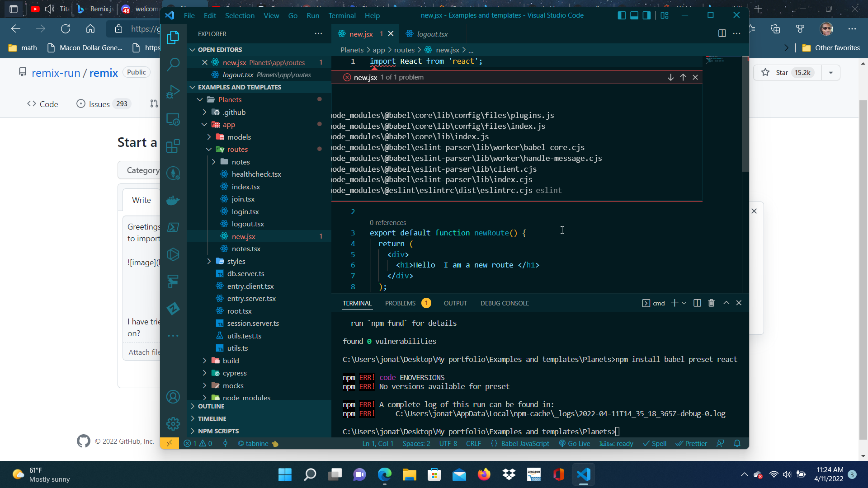The height and width of the screenshot is (488, 868).
Task: Add a new terminal with plus icon
Action: coord(674,303)
